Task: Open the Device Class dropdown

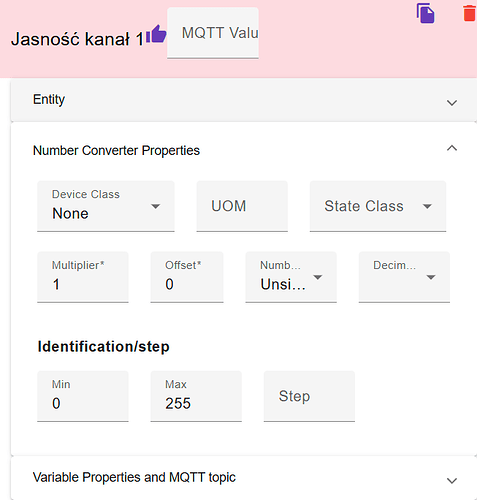Action: (106, 206)
